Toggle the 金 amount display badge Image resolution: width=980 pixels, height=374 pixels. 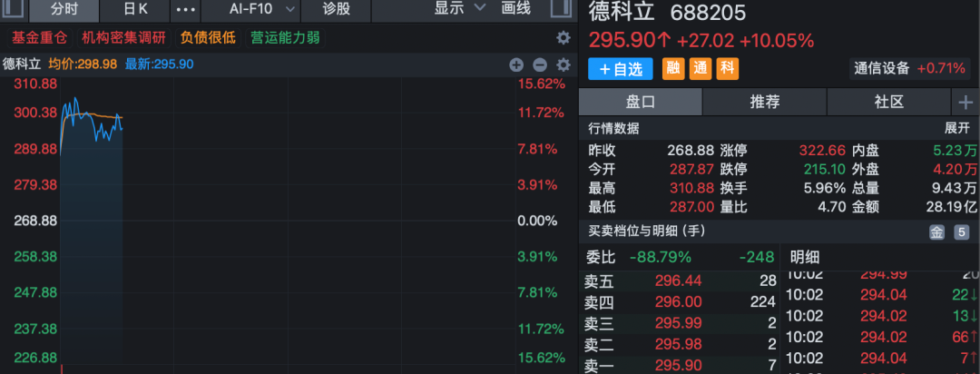pos(936,233)
